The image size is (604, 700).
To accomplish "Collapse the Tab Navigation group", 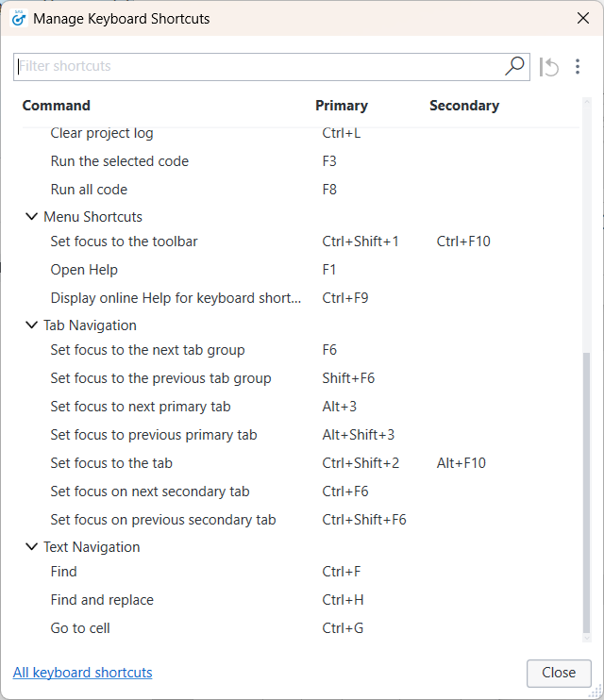I will click(x=31, y=325).
